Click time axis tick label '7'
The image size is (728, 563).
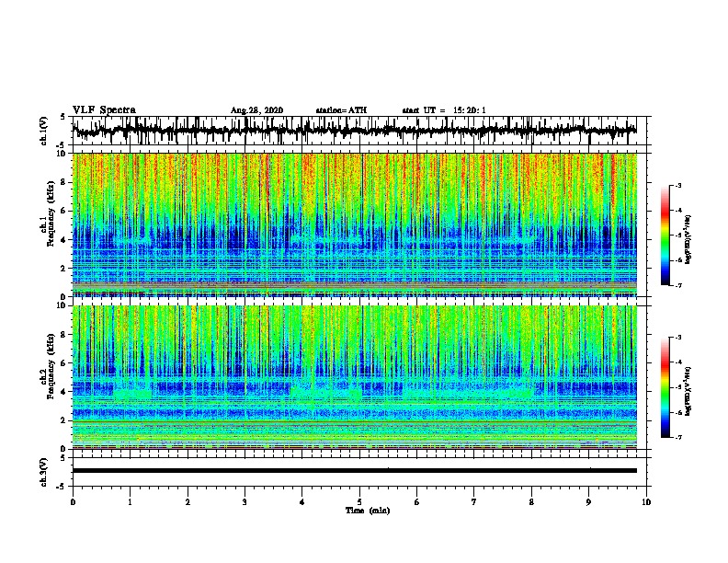point(474,502)
